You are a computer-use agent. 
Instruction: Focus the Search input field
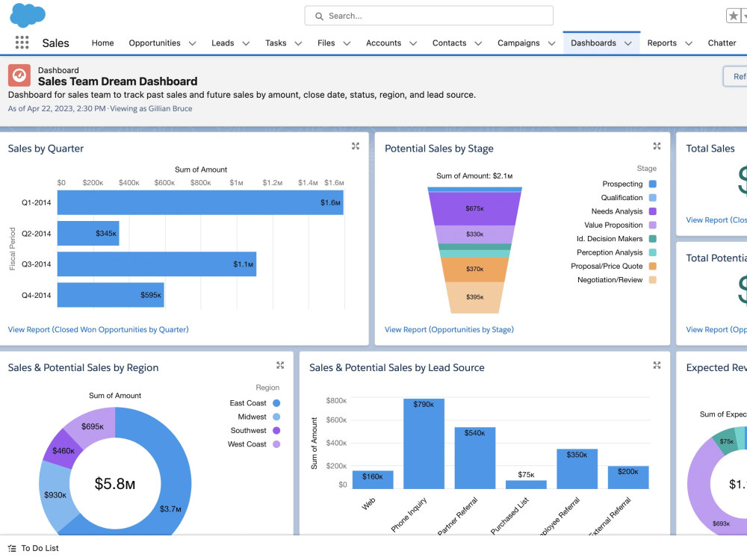[429, 16]
